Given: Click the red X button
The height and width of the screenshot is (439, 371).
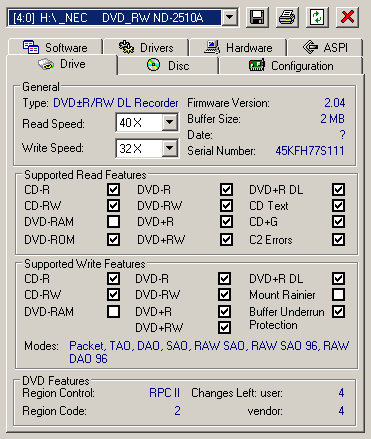Looking at the screenshot, I should (347, 17).
